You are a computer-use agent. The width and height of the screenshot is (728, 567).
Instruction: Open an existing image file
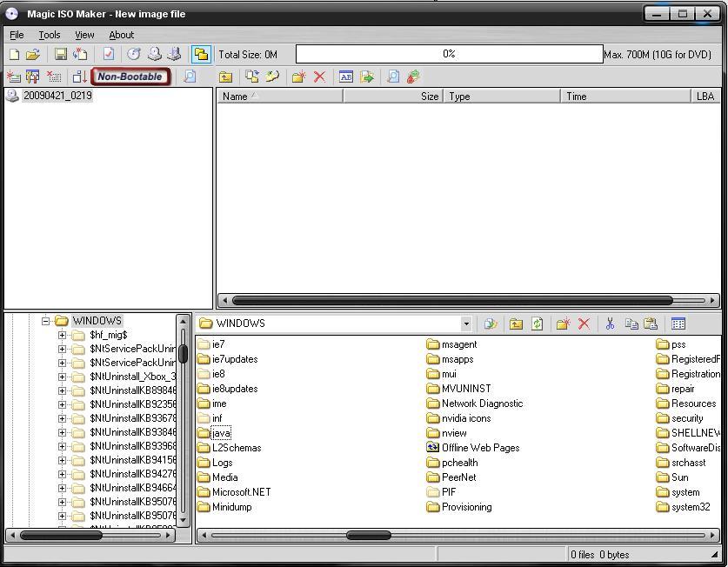(34, 53)
